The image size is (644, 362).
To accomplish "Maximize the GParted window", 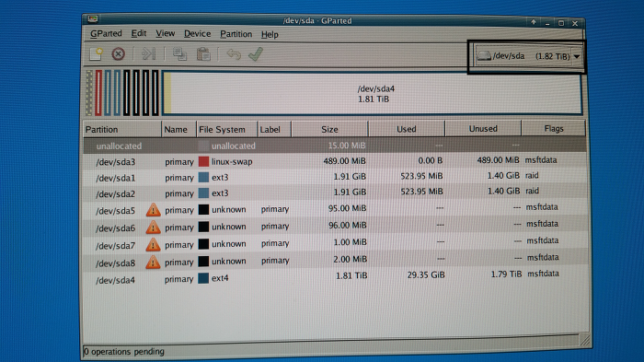I will pyautogui.click(x=561, y=23).
